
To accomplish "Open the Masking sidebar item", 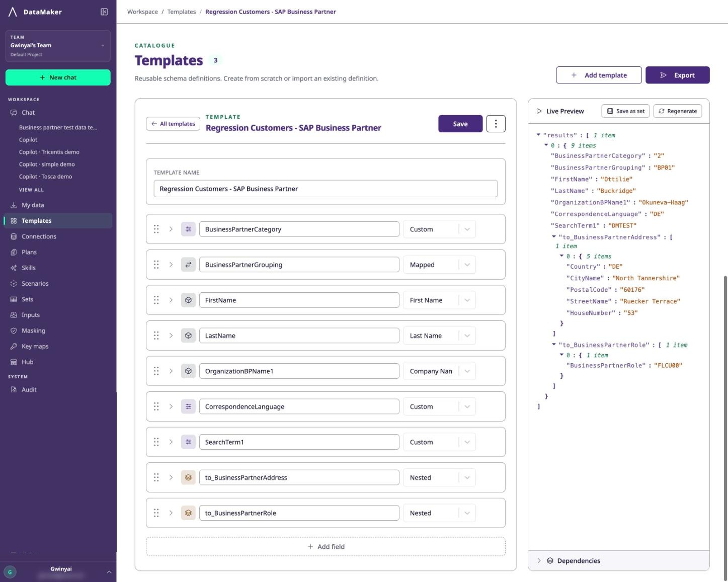I will click(x=58, y=330).
